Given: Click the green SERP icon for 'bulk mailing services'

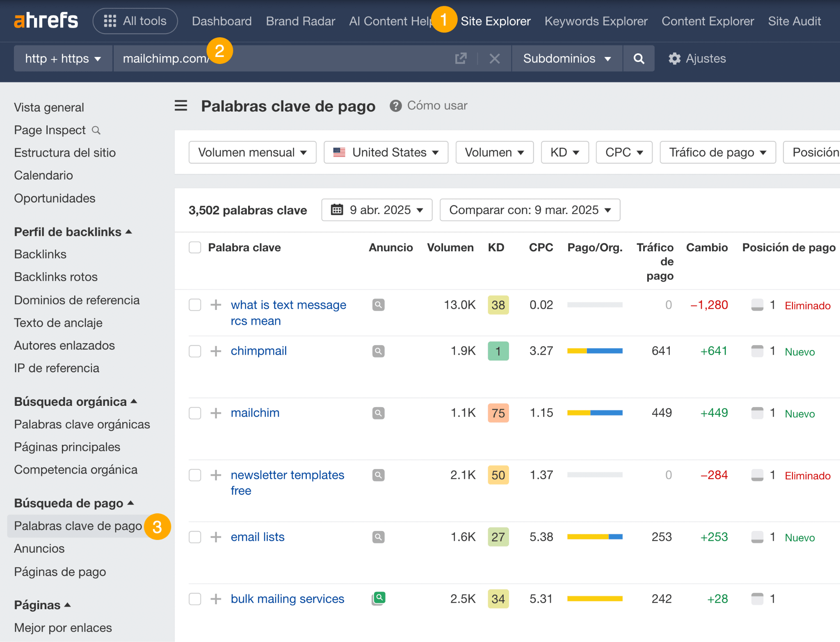Looking at the screenshot, I should (x=378, y=599).
